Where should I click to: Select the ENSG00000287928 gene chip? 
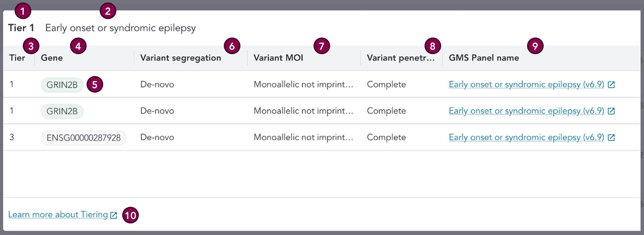[83, 138]
